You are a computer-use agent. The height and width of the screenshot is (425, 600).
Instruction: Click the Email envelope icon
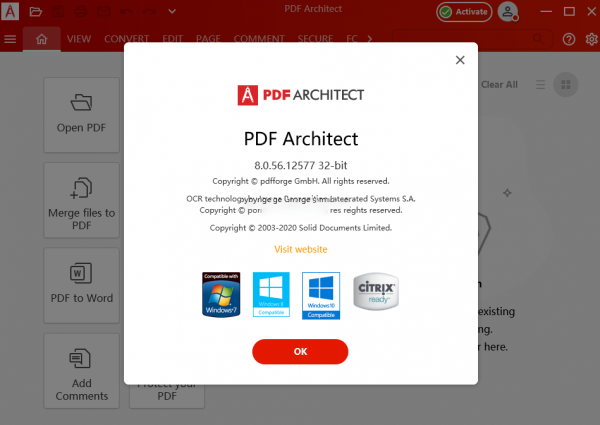point(103,11)
